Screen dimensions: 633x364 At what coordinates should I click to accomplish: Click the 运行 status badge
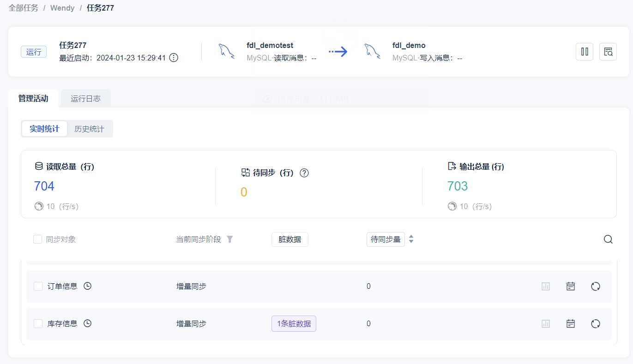(x=34, y=52)
